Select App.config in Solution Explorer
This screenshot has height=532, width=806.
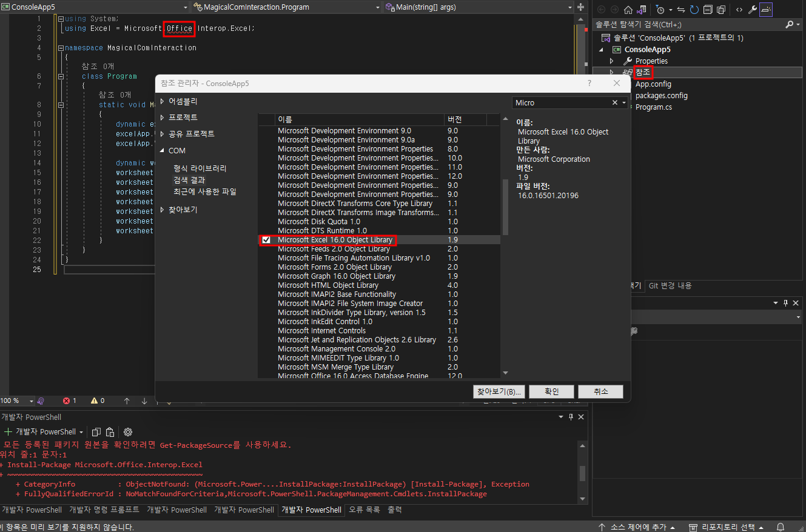653,84
